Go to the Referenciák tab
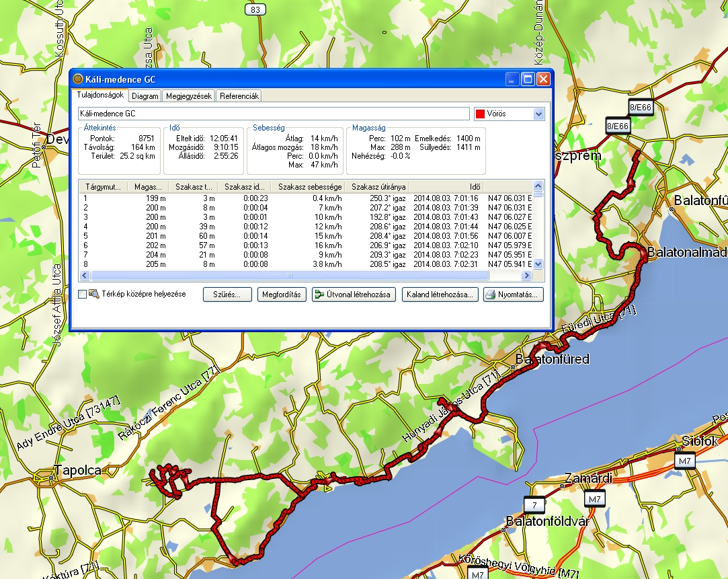Screen dimensions: 728x579 pos(239,96)
